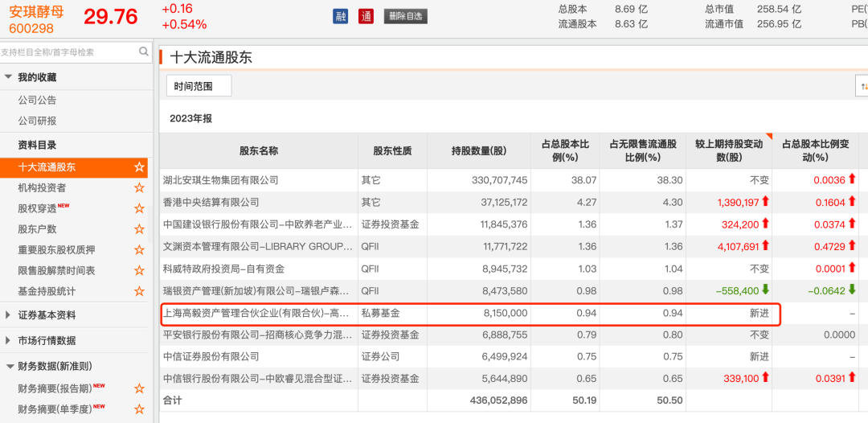Click the holding value 8,150,000
Image resolution: width=868 pixels, height=423 pixels.
pyautogui.click(x=505, y=313)
